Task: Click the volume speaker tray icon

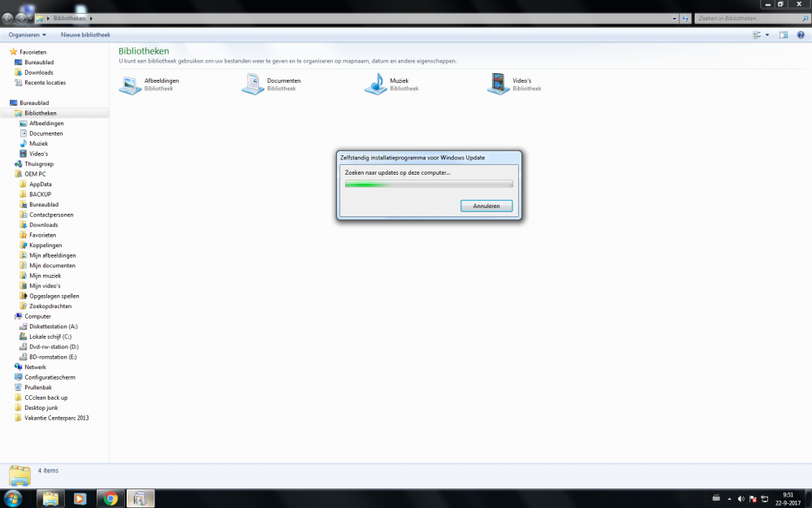Action: [x=741, y=499]
